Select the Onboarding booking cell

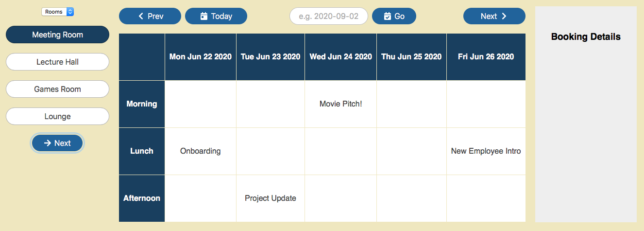200,151
